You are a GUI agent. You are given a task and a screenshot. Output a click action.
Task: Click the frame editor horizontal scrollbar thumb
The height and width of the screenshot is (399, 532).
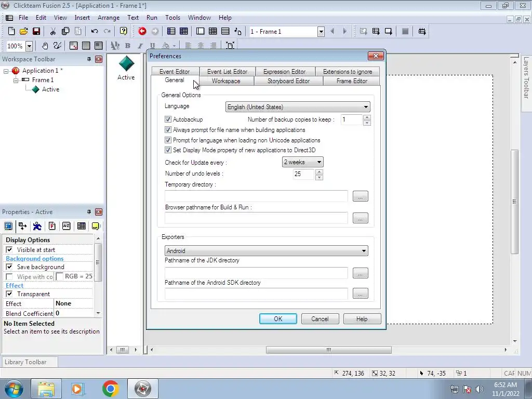(x=328, y=350)
